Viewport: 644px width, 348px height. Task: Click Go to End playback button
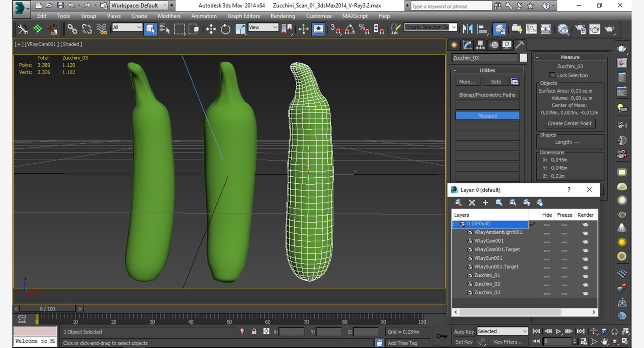[581, 331]
